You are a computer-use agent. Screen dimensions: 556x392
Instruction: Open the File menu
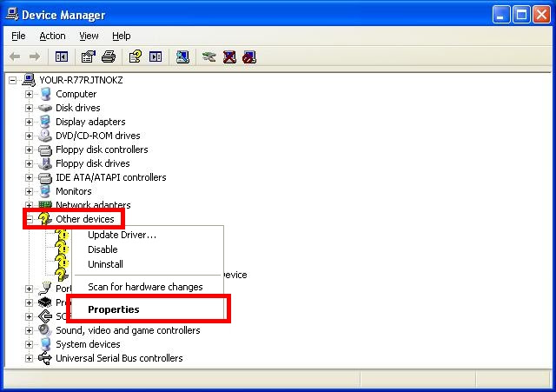click(18, 36)
